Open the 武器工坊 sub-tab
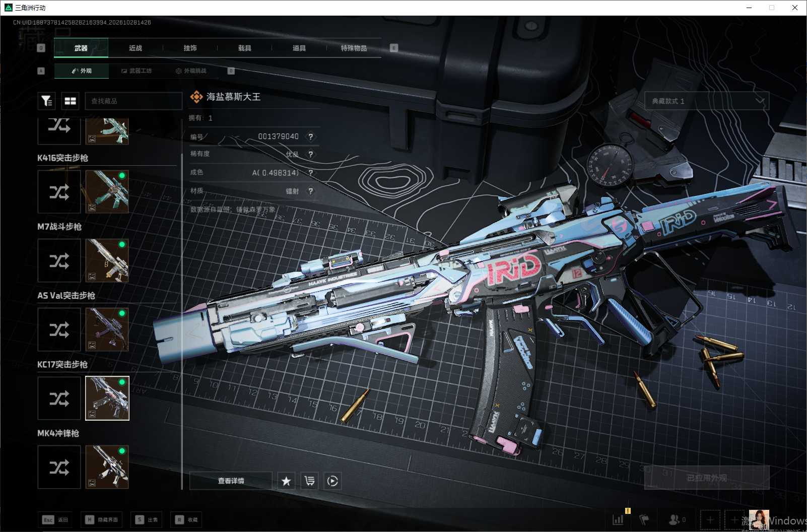807x532 pixels. [x=136, y=71]
